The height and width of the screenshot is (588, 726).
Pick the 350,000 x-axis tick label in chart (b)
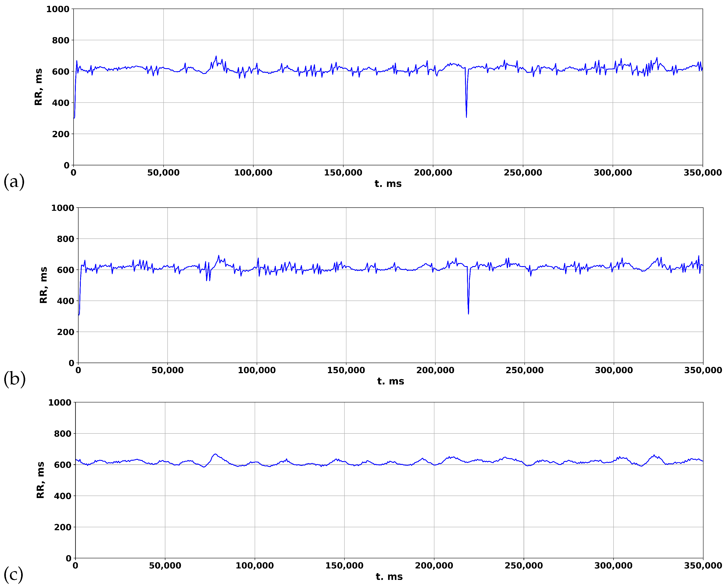[x=703, y=370]
